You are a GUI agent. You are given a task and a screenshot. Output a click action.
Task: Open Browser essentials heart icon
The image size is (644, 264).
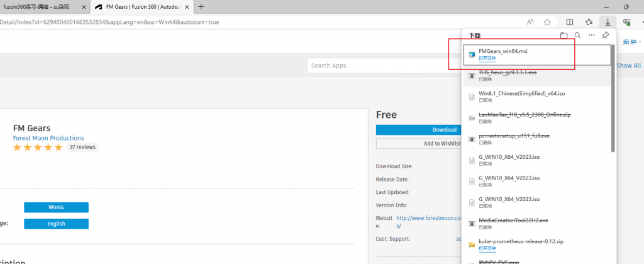click(627, 22)
